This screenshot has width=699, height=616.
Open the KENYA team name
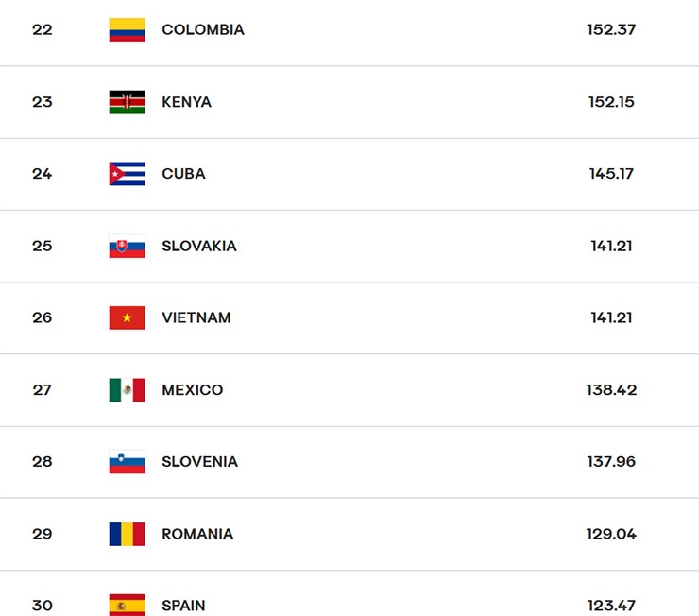[x=186, y=102]
